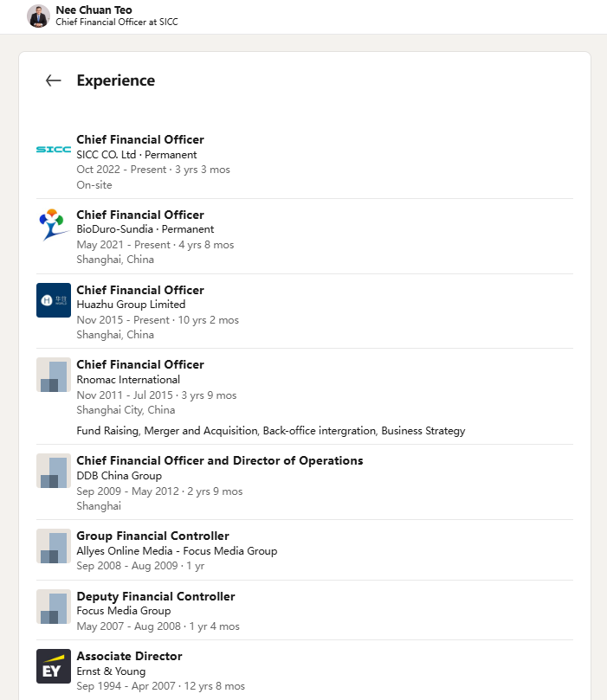Click the DDB China Group placeholder logo
The width and height of the screenshot is (607, 700).
(x=54, y=471)
